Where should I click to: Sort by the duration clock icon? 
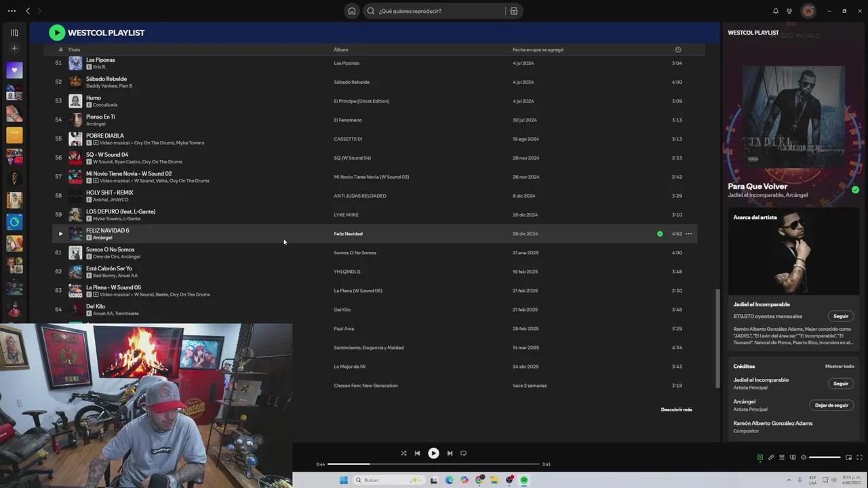[x=678, y=49]
